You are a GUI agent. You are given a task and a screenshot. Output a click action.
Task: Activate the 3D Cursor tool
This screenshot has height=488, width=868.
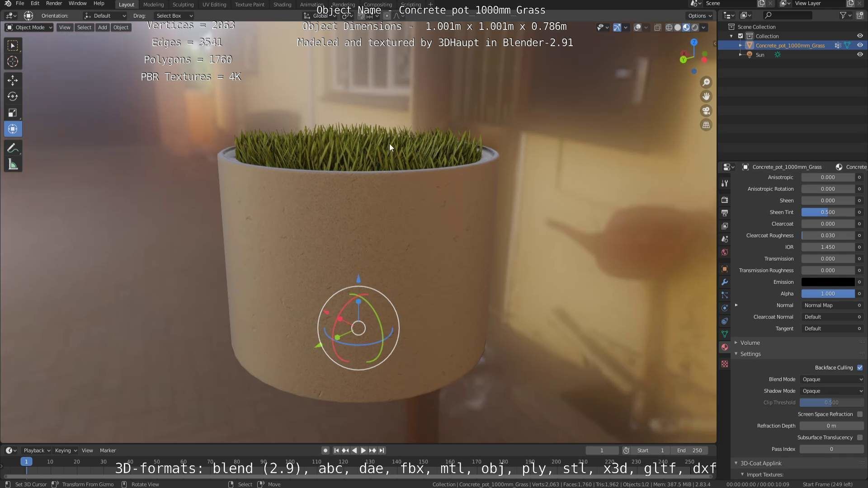click(13, 61)
